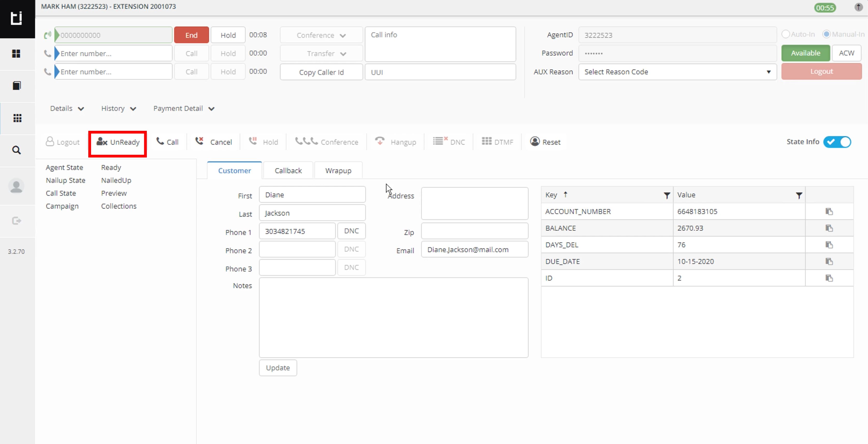The height and width of the screenshot is (444, 868).
Task: Click the active call phone icon on line one
Action: tap(47, 35)
